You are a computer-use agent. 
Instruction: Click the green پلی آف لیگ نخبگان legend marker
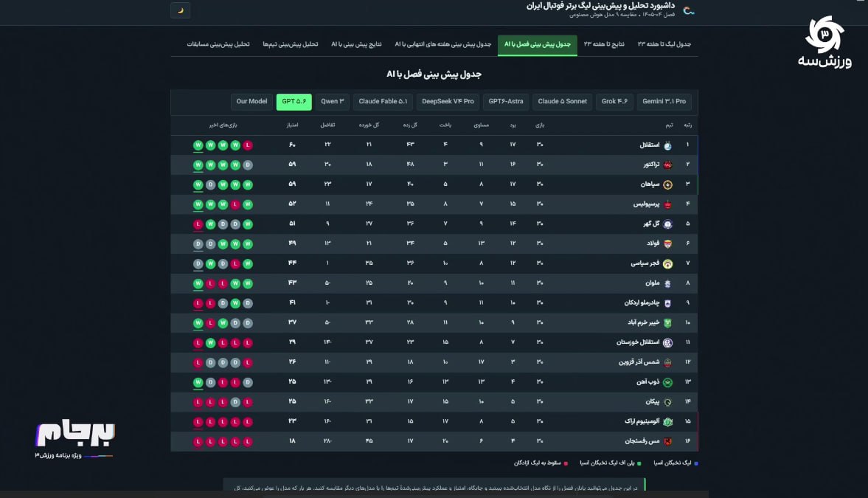point(639,463)
